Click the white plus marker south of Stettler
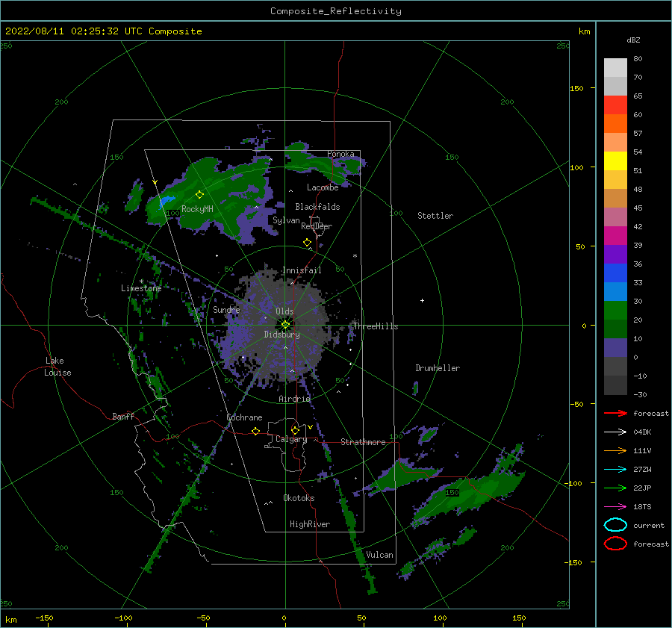 coord(422,300)
